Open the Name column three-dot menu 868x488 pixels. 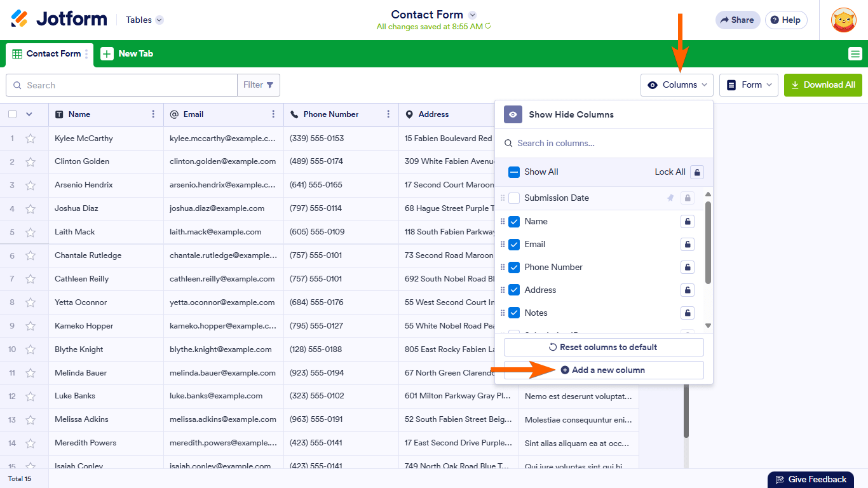point(153,114)
